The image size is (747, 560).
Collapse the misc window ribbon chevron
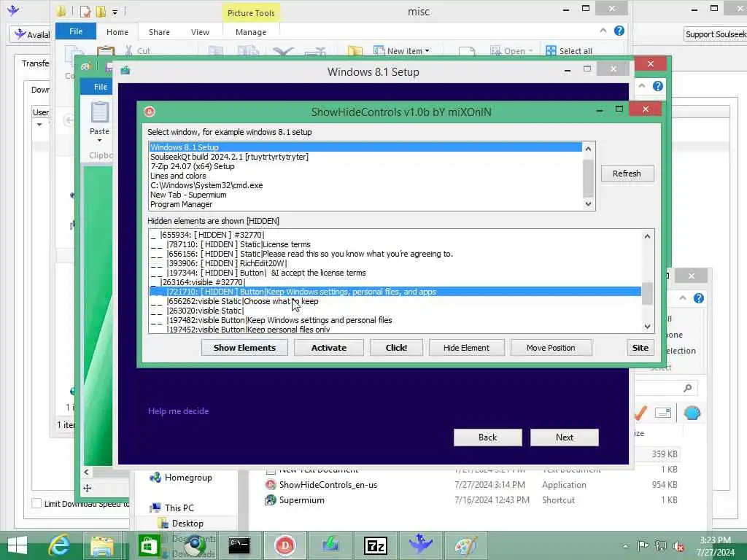pos(603,31)
